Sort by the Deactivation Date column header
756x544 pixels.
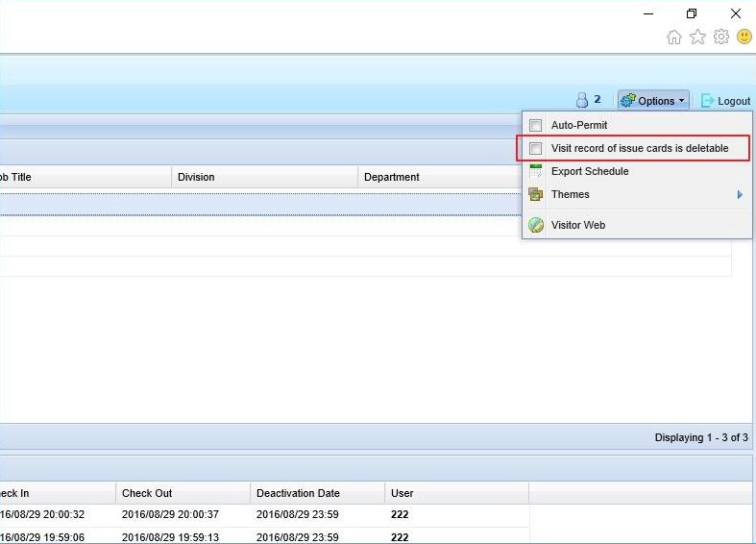317,493
